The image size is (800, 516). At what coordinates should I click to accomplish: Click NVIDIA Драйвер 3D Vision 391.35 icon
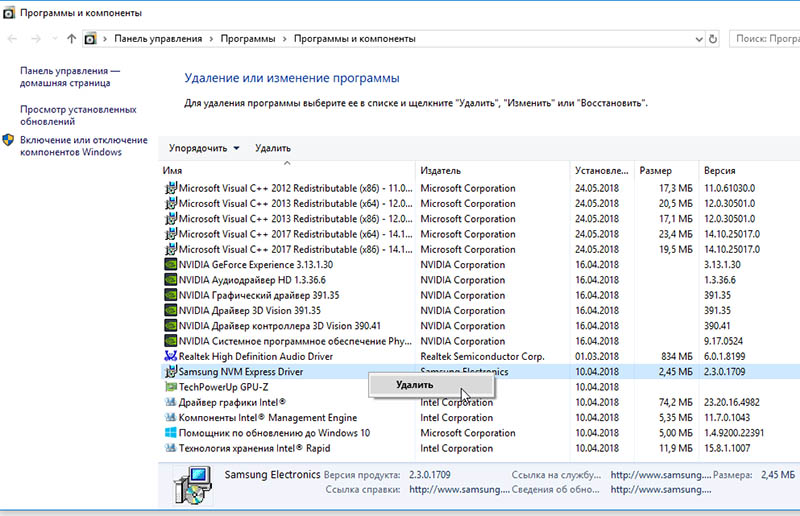click(x=170, y=310)
